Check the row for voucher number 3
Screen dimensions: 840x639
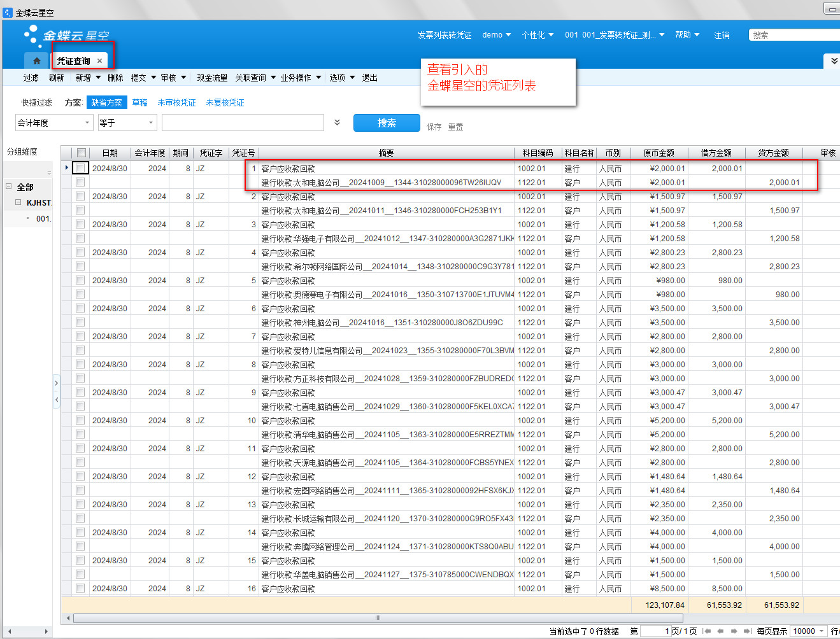pos(80,224)
